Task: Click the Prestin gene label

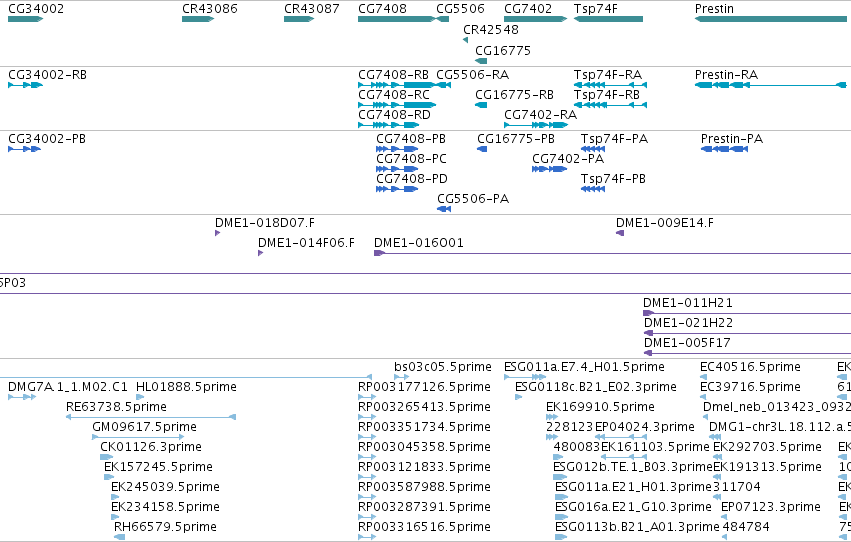Action: pos(714,9)
